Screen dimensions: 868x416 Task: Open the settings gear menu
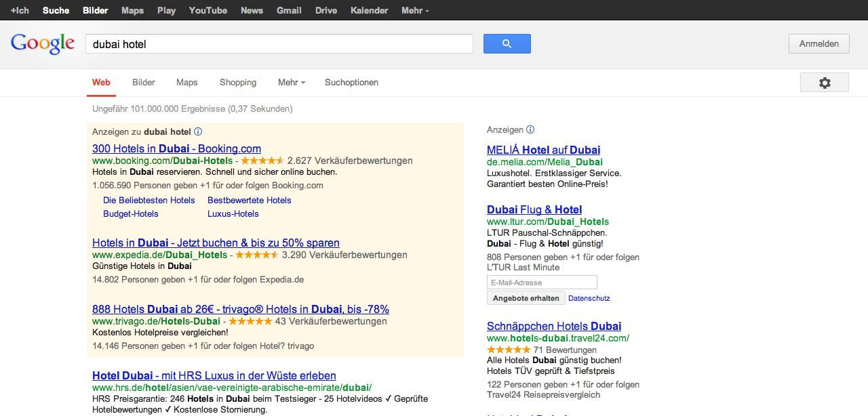click(824, 83)
